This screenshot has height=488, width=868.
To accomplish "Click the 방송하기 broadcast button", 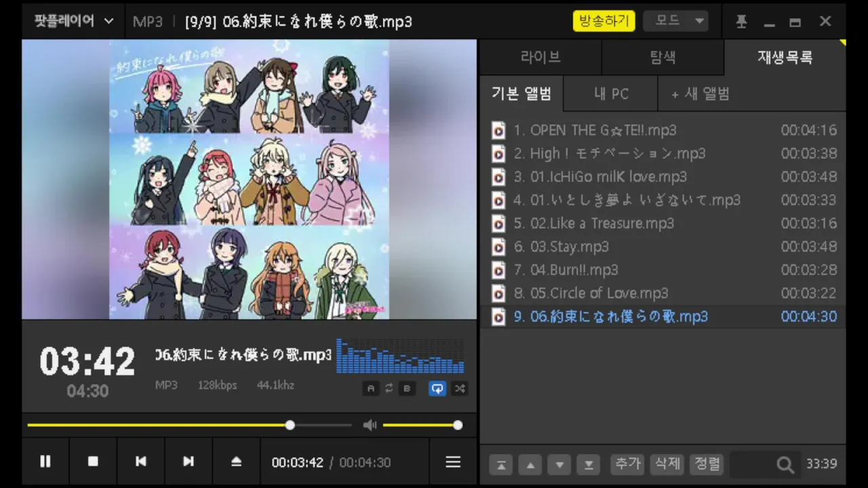I will [604, 21].
